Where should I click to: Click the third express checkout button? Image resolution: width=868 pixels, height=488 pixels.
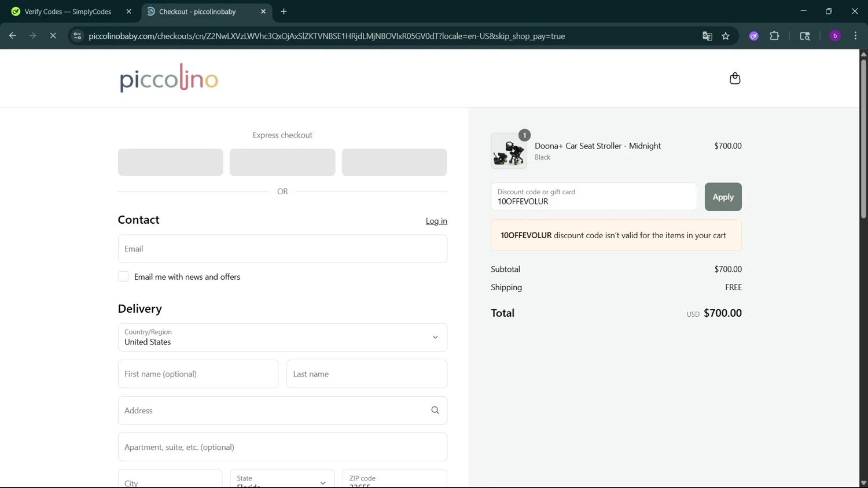click(x=394, y=162)
